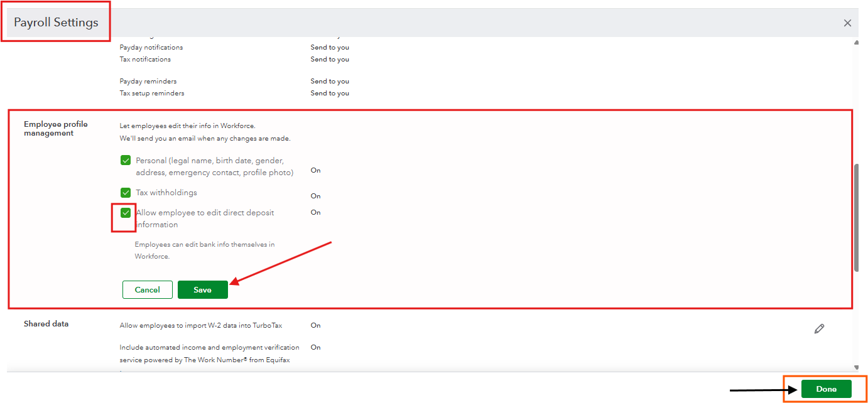The width and height of the screenshot is (868, 403).
Task: Click "We'll send you an email" sentence
Action: [205, 138]
